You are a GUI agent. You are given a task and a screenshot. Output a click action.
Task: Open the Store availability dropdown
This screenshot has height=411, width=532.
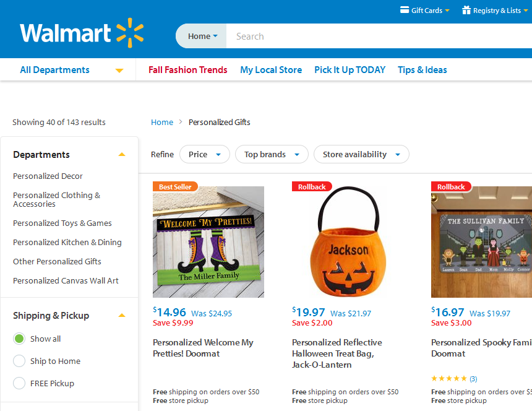361,154
